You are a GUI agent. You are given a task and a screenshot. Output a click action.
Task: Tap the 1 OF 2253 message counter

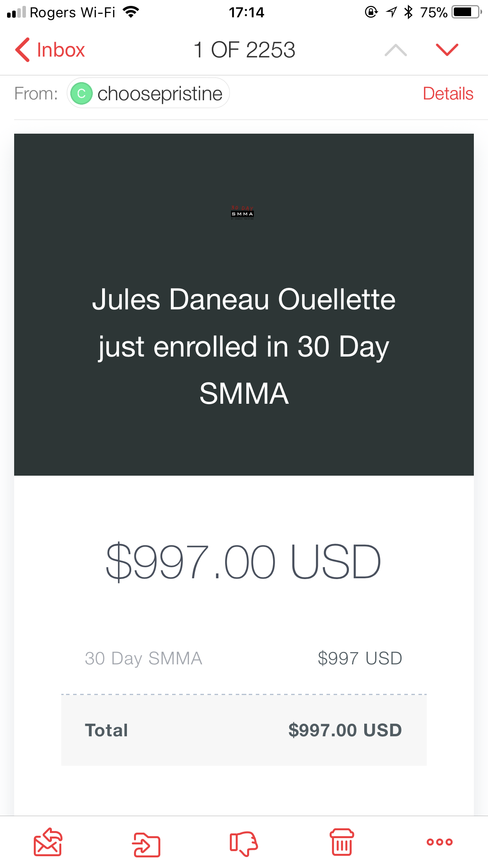click(244, 50)
